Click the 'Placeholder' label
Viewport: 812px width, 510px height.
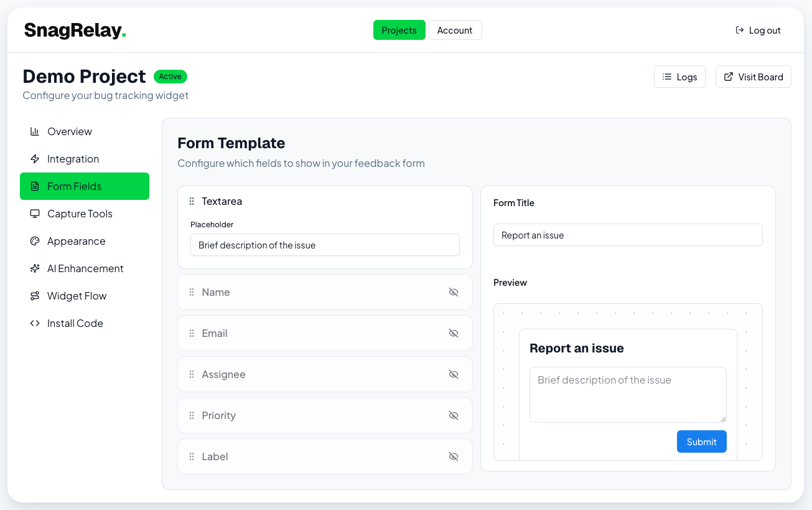pos(212,224)
